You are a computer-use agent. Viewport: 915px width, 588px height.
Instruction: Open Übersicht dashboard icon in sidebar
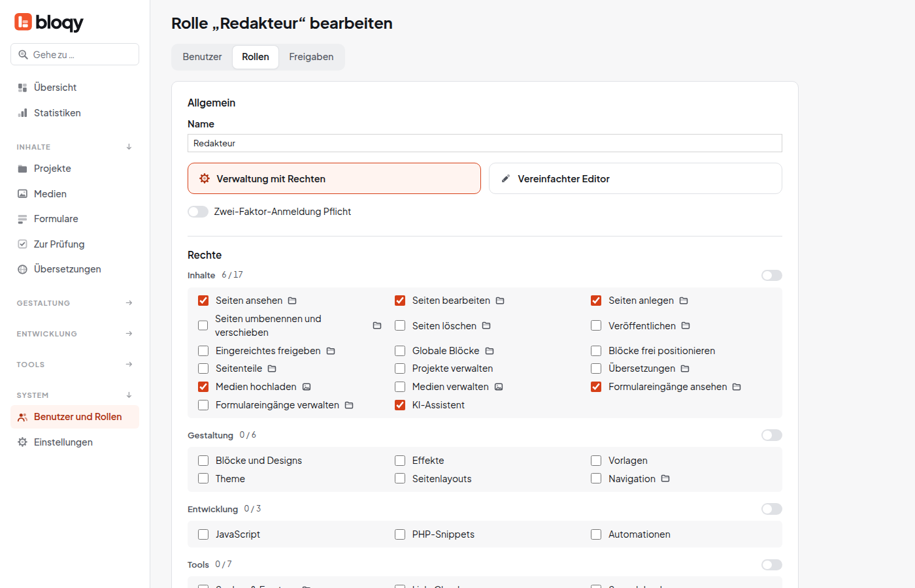(x=23, y=88)
